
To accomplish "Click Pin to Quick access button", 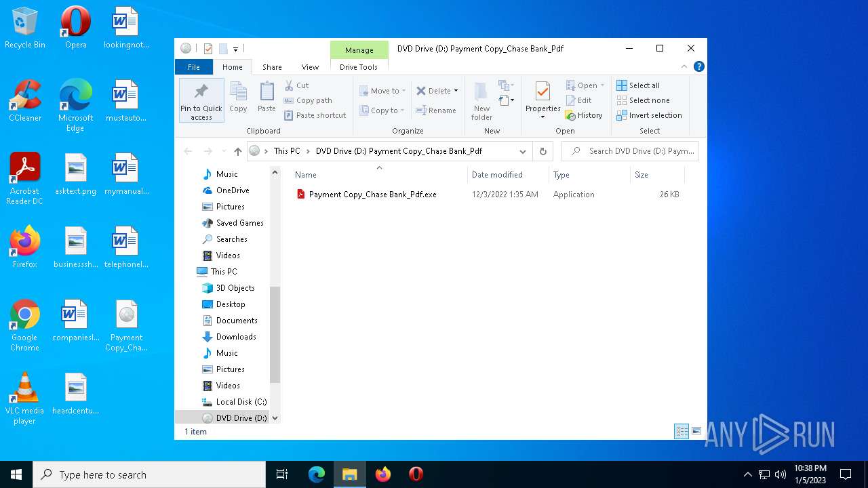I will [201, 100].
